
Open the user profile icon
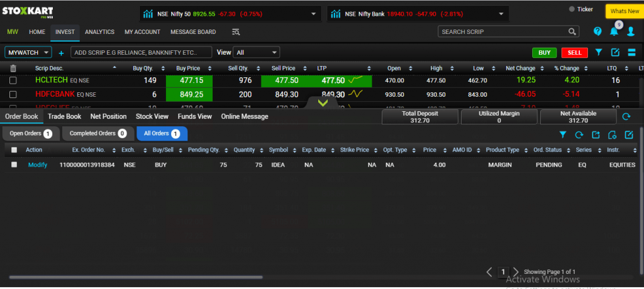[x=631, y=31]
